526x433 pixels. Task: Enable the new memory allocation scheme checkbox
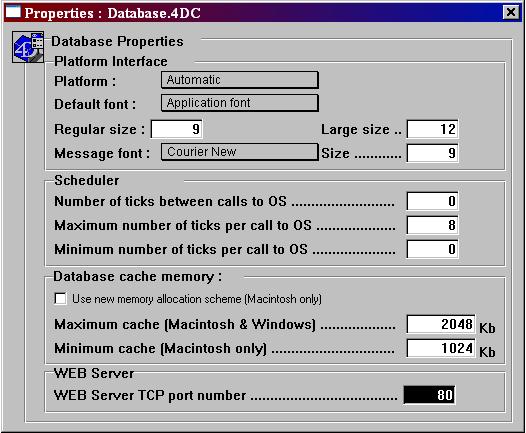click(60, 299)
